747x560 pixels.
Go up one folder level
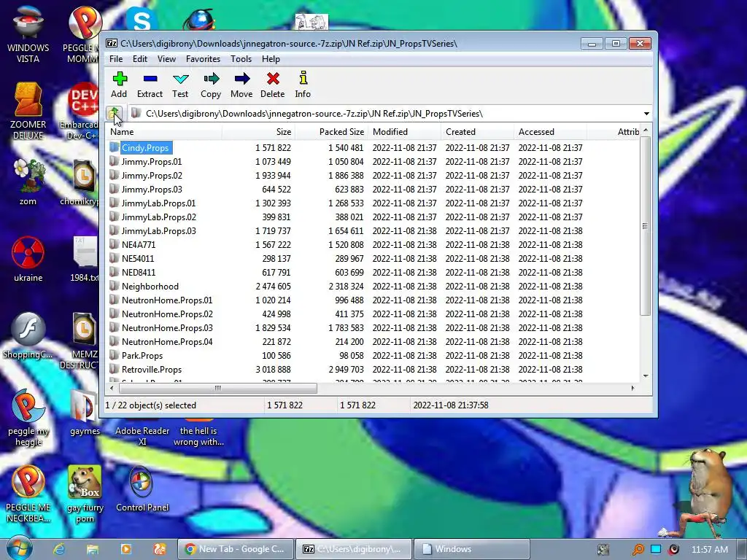115,113
